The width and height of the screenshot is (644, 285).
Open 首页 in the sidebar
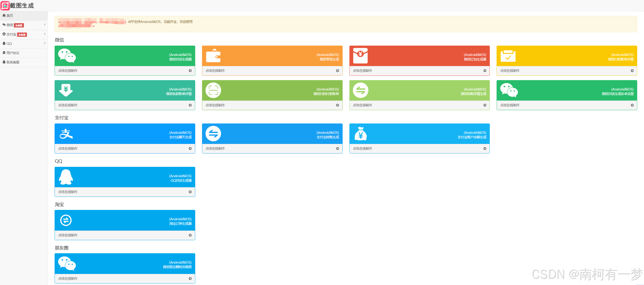10,16
